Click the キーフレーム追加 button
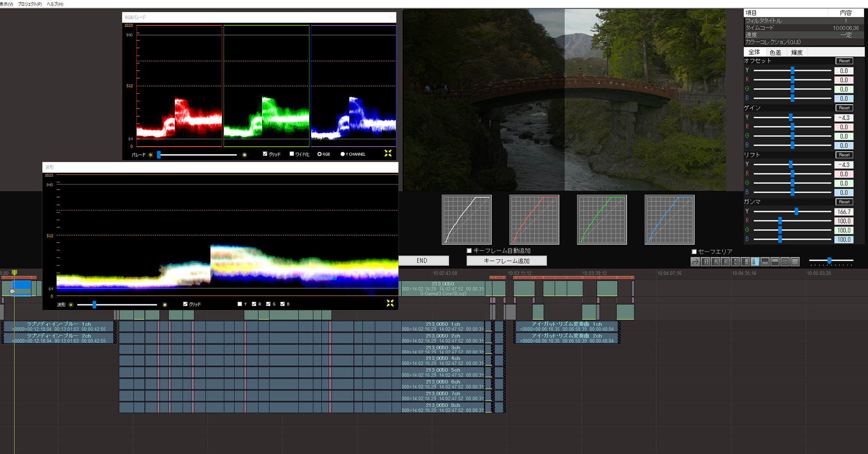The image size is (868, 454). point(506,261)
